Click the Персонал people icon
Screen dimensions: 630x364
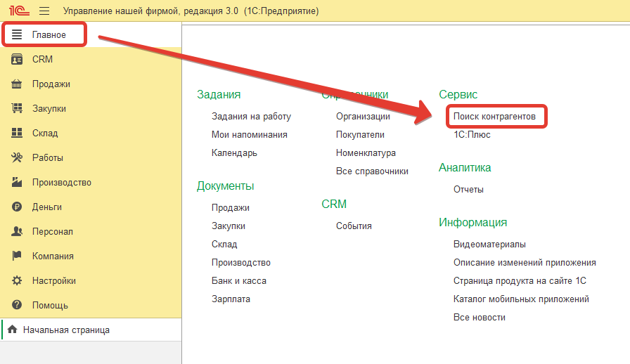(16, 231)
